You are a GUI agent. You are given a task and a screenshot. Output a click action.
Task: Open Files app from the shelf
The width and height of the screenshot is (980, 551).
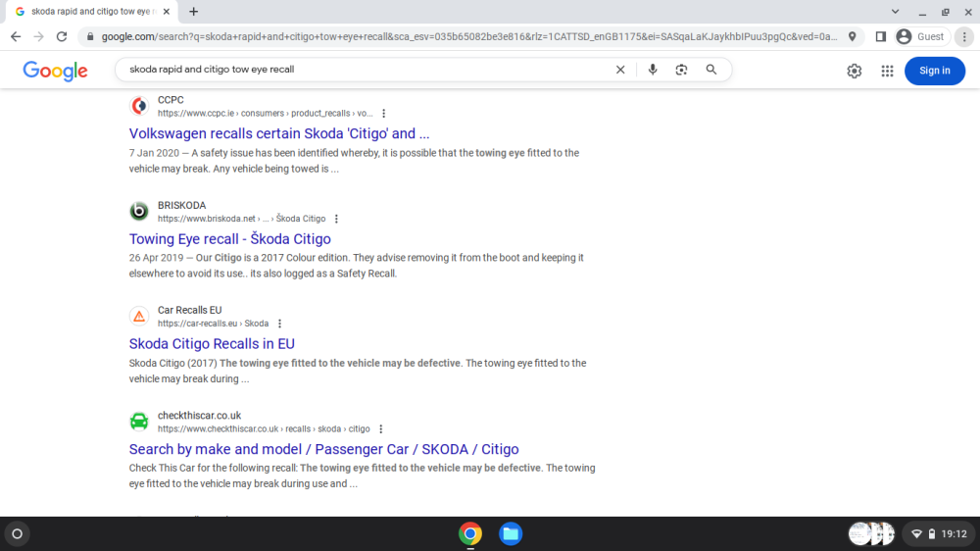(x=511, y=533)
